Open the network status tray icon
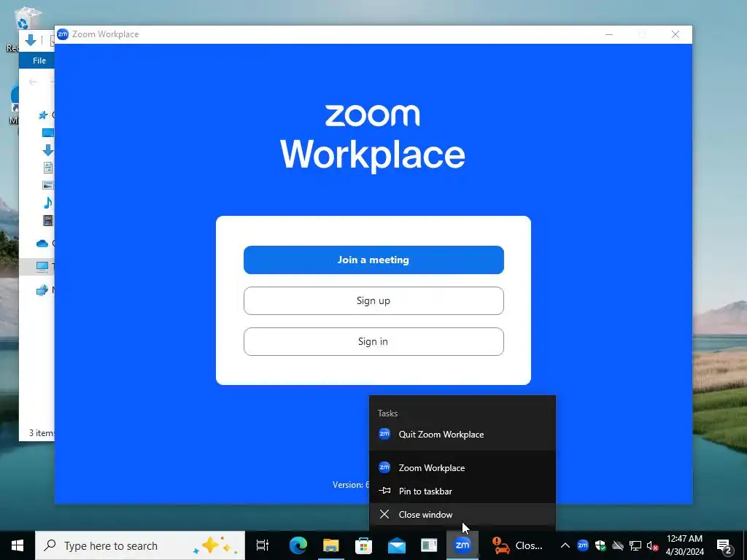 point(635,545)
